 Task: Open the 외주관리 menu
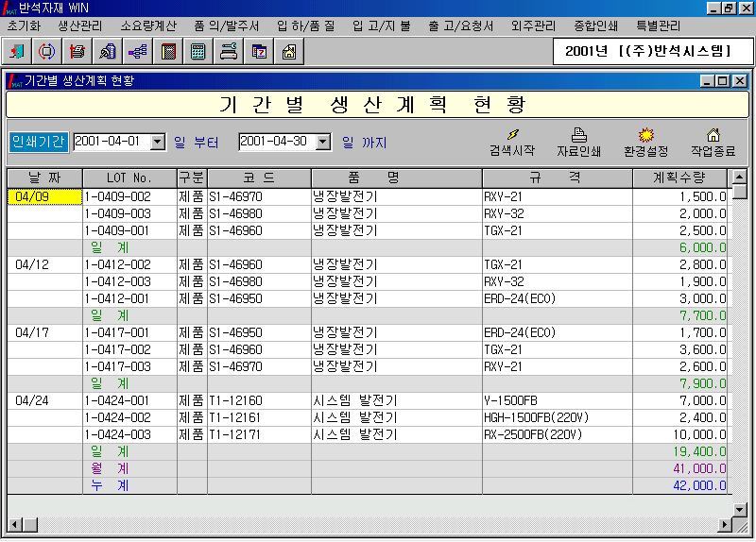point(533,25)
